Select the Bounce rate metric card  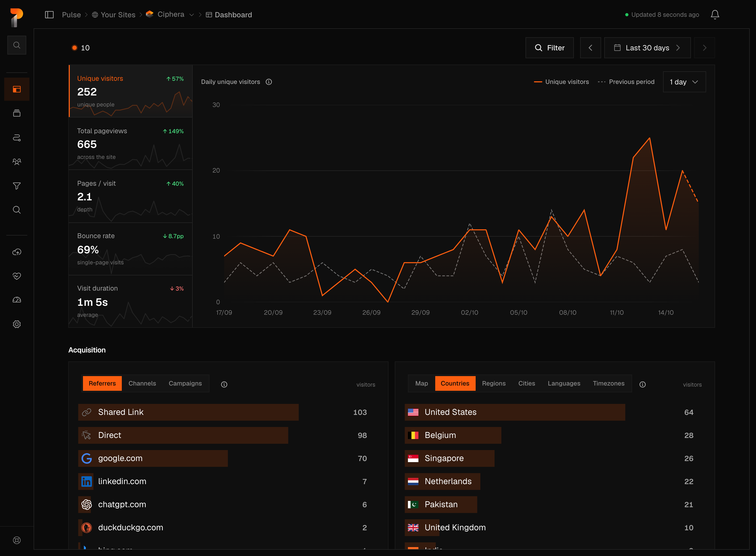pos(130,249)
